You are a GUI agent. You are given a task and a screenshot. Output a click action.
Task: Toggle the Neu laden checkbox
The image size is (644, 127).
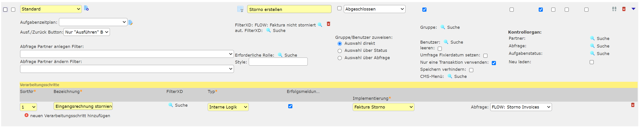click(x=591, y=62)
